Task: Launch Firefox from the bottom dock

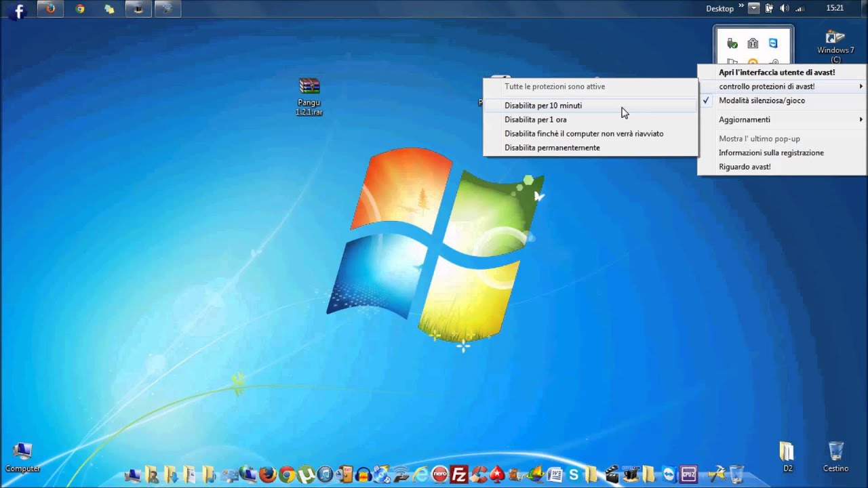Action: (268, 474)
